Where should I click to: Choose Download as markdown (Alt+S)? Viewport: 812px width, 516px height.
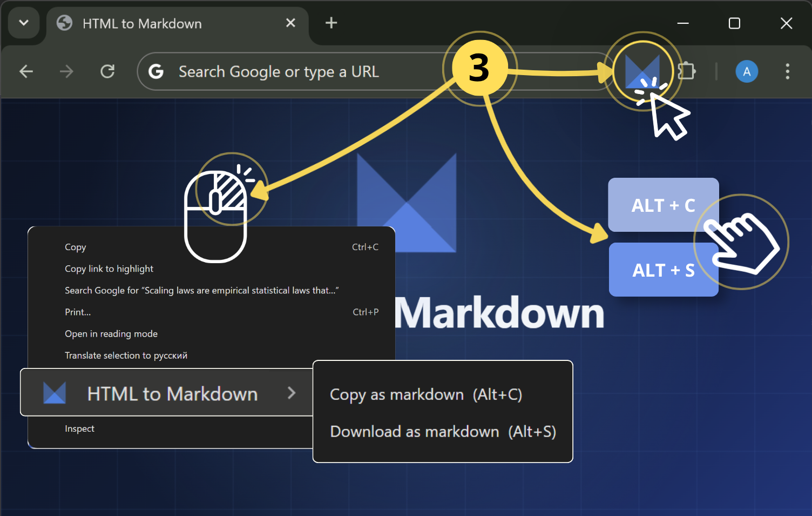click(443, 432)
